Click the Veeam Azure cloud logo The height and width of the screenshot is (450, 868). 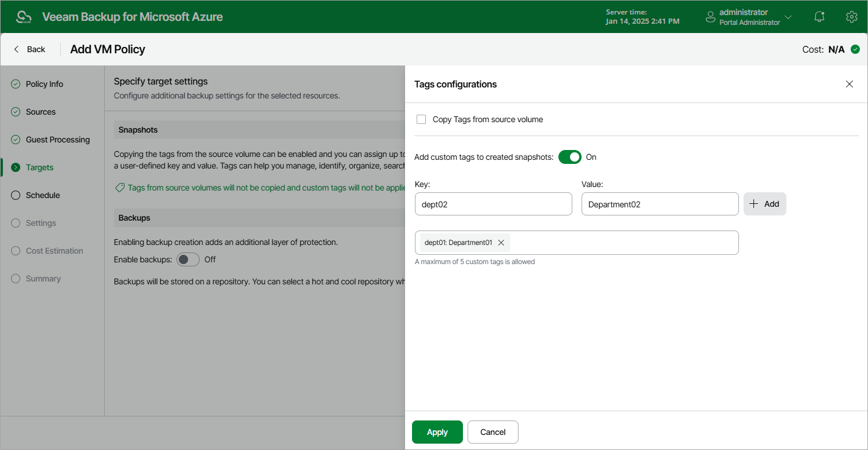pyautogui.click(x=24, y=17)
